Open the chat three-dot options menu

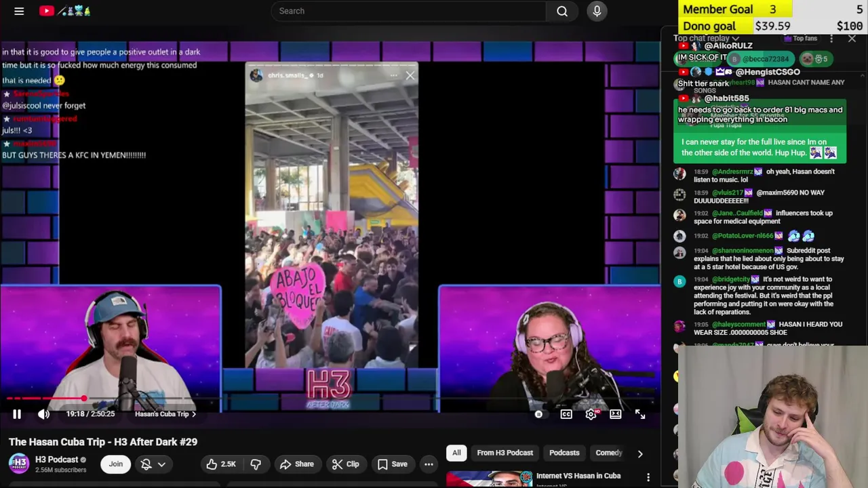click(831, 39)
